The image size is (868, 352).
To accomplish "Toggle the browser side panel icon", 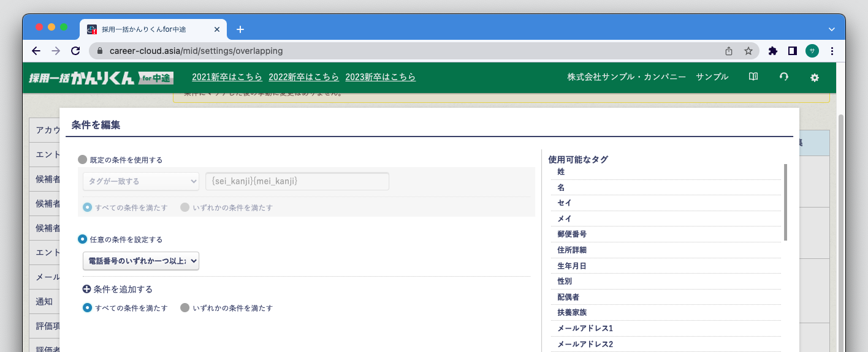I will [x=792, y=51].
